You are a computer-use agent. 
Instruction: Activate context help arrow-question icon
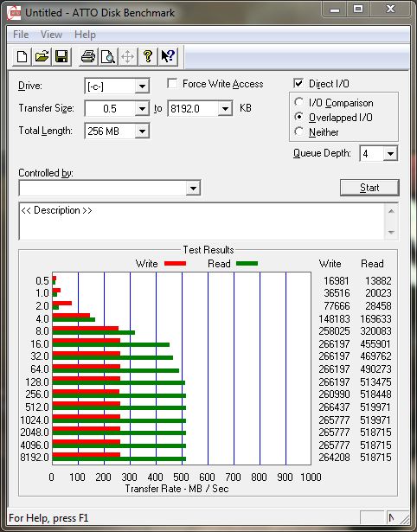pos(168,56)
